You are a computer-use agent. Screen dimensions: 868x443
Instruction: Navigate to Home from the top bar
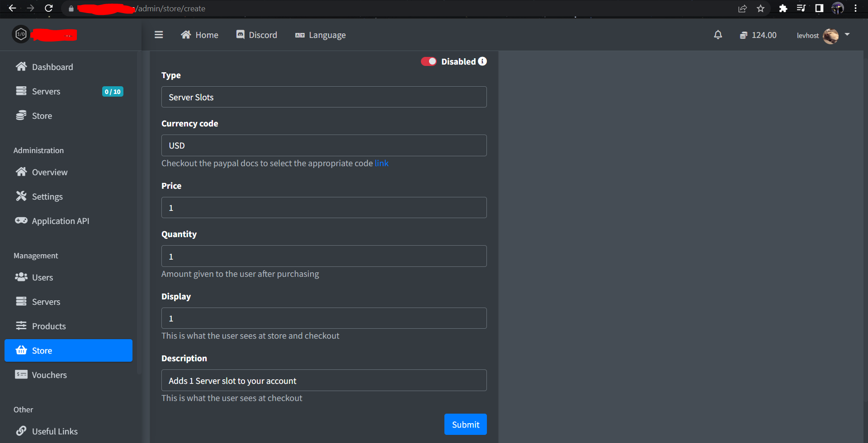point(199,35)
